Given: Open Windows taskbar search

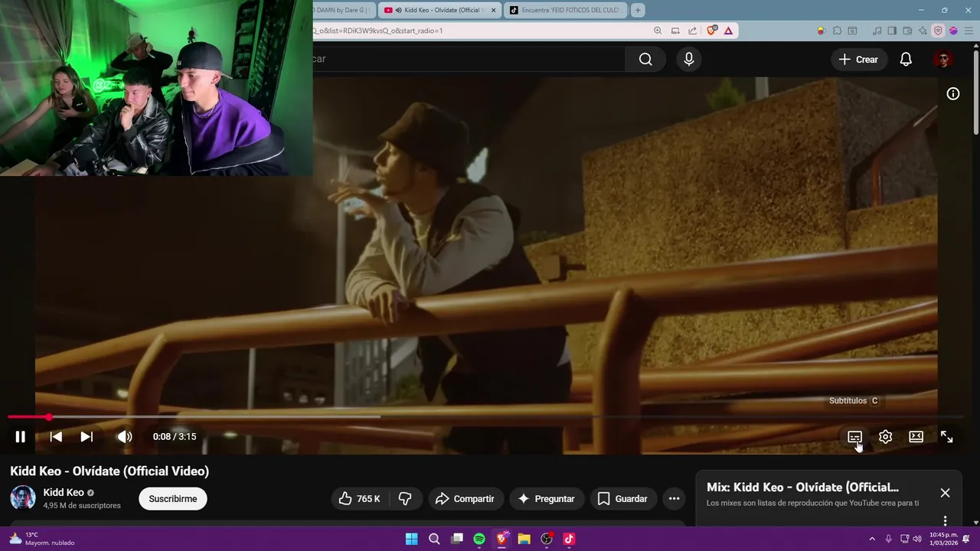Looking at the screenshot, I should 434,539.
